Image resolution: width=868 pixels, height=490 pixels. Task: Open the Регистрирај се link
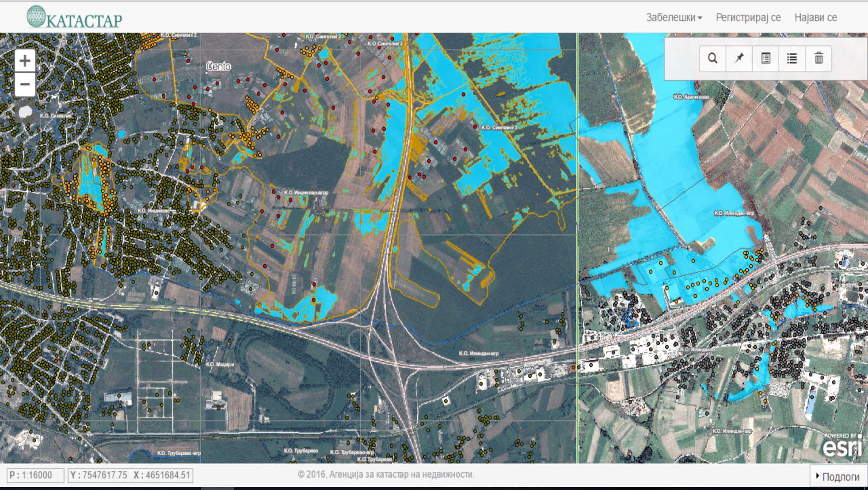click(748, 18)
